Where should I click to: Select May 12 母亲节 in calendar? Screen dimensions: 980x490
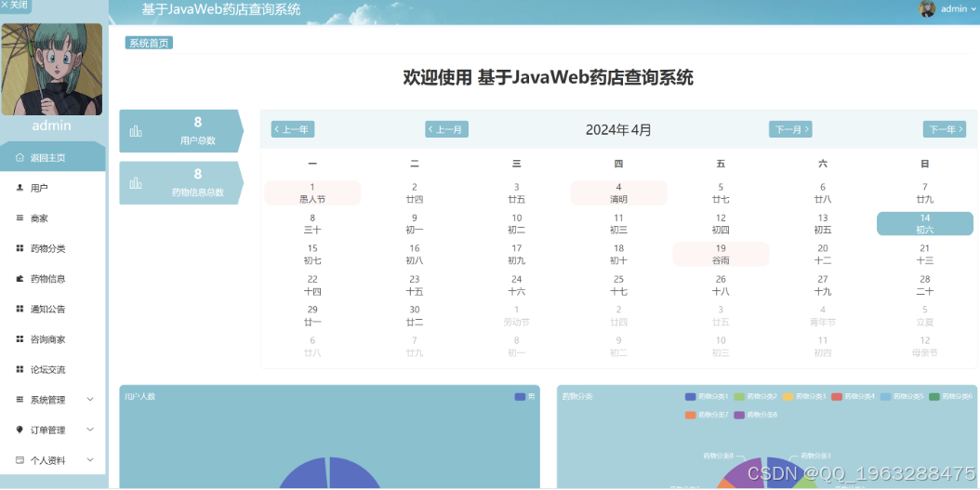coord(925,346)
